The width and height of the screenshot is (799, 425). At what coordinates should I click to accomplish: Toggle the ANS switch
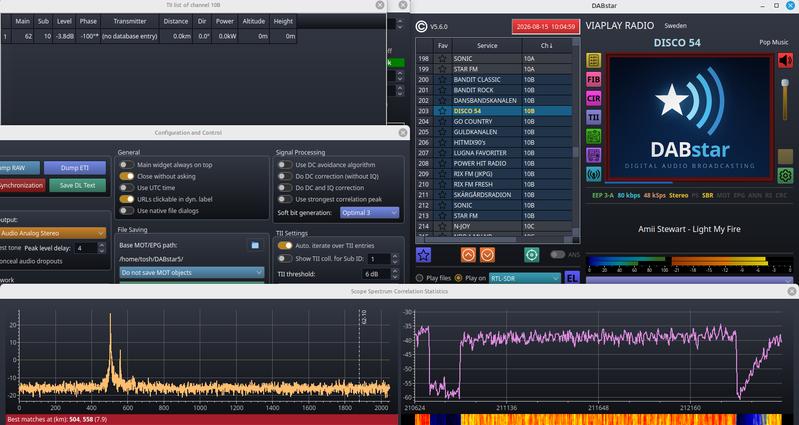pyautogui.click(x=557, y=255)
